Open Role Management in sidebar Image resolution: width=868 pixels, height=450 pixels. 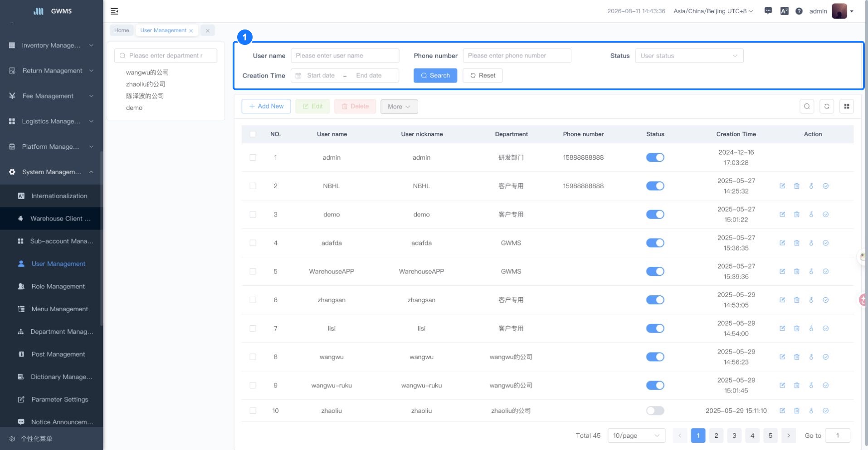[x=51, y=287]
